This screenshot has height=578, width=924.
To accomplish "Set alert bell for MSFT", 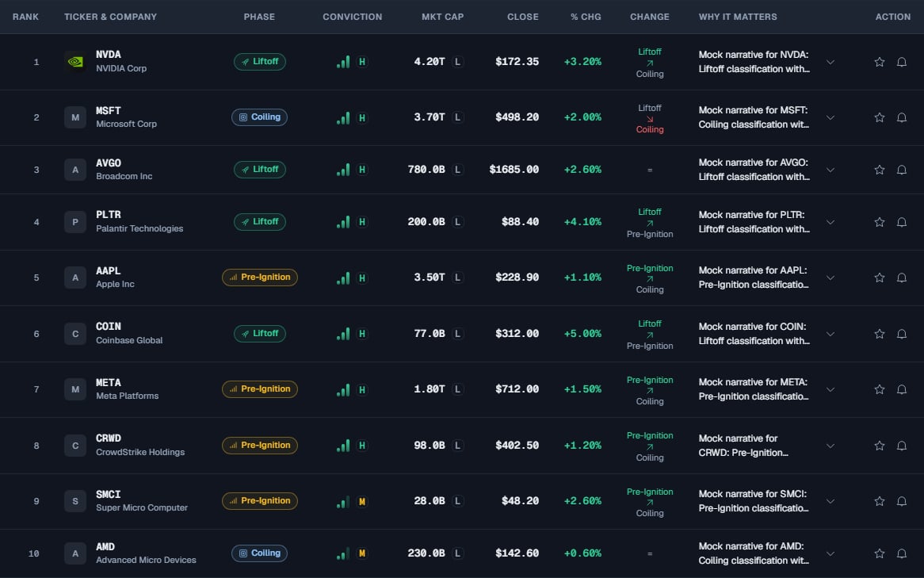I will click(x=902, y=117).
